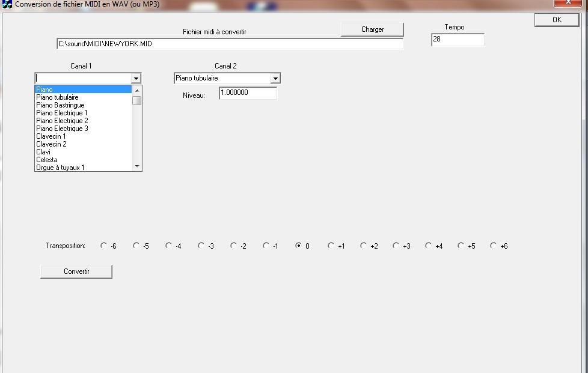Choose Clavecin 1 instrument
Image resolution: width=588 pixels, height=373 pixels.
coord(83,136)
